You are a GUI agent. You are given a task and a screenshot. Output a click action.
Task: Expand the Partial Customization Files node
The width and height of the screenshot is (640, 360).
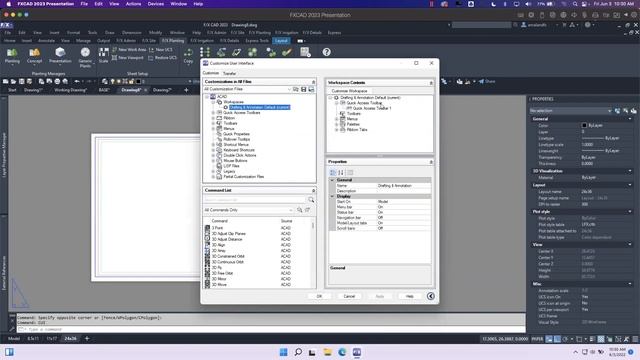coord(213,177)
